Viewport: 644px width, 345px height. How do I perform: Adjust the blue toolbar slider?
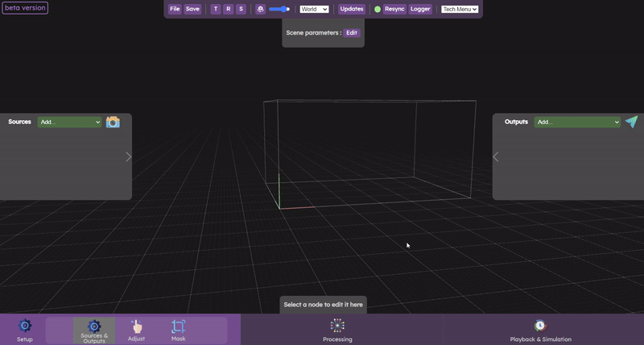[279, 9]
